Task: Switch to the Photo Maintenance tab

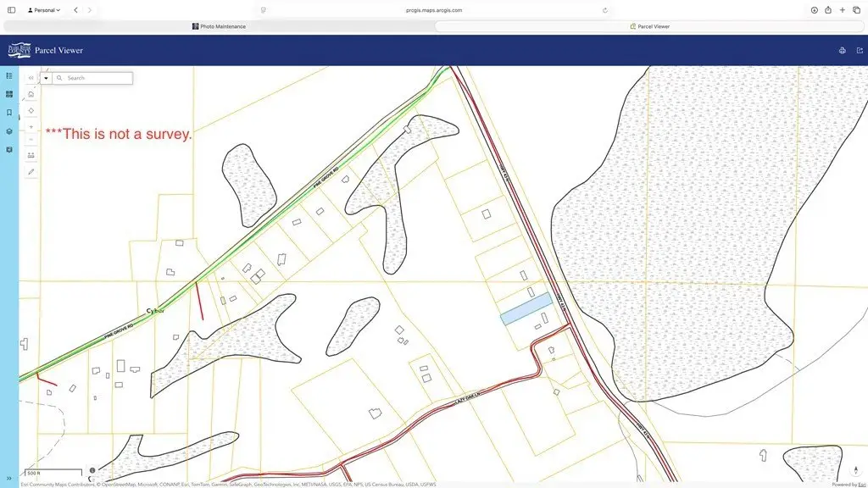Action: (x=219, y=26)
